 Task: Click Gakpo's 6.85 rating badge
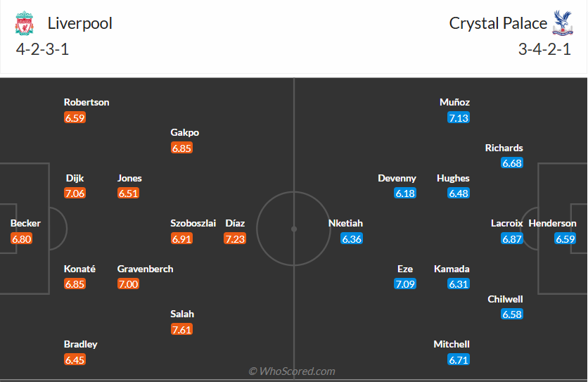pos(181,148)
